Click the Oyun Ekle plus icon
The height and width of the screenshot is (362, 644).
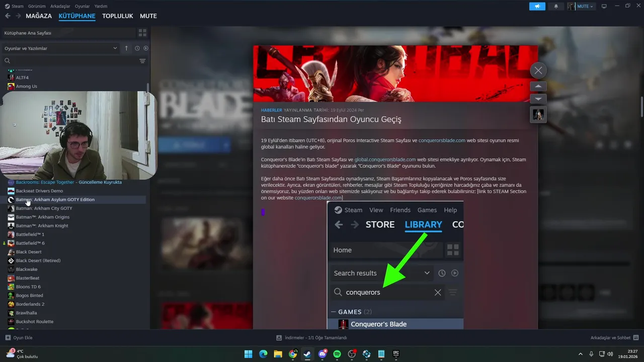click(8, 338)
